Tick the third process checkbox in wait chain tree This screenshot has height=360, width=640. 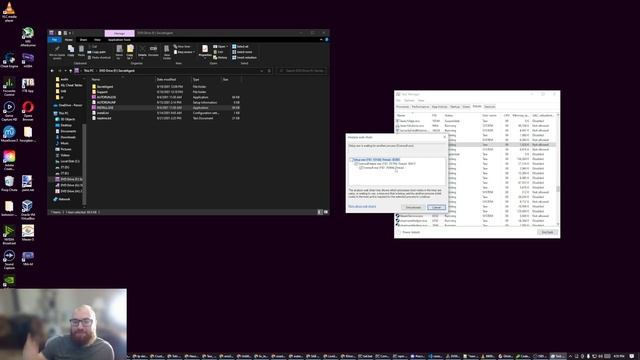(x=361, y=168)
